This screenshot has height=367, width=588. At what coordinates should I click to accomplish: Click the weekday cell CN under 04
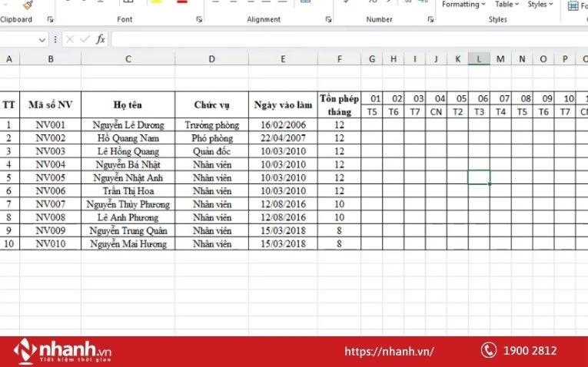coord(436,111)
